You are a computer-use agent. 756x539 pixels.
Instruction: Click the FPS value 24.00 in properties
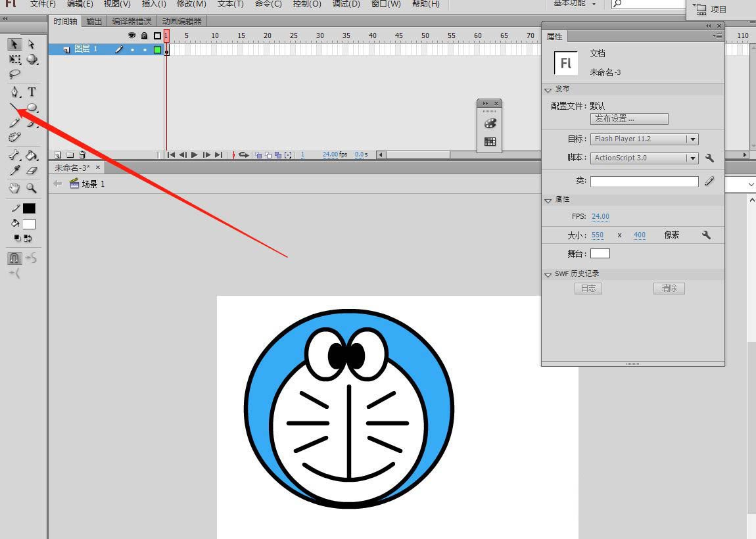600,216
